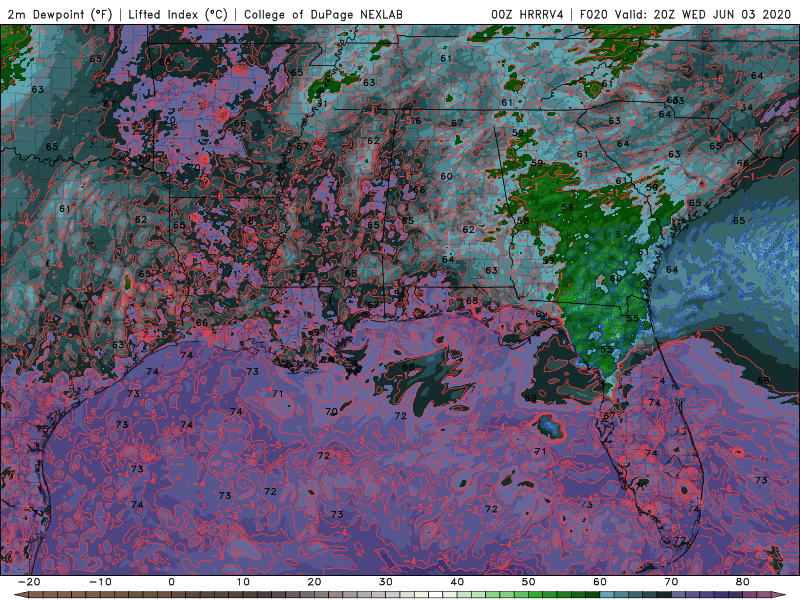The width and height of the screenshot is (800, 600).
Task: Click the 'Lifted Index (°C)' title text
Action: pyautogui.click(x=178, y=14)
